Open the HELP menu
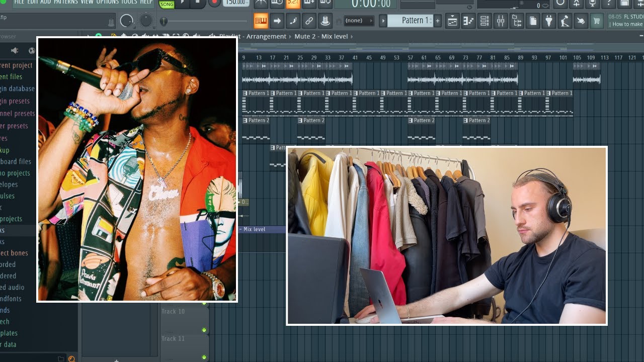The height and width of the screenshot is (362, 644). point(146,2)
